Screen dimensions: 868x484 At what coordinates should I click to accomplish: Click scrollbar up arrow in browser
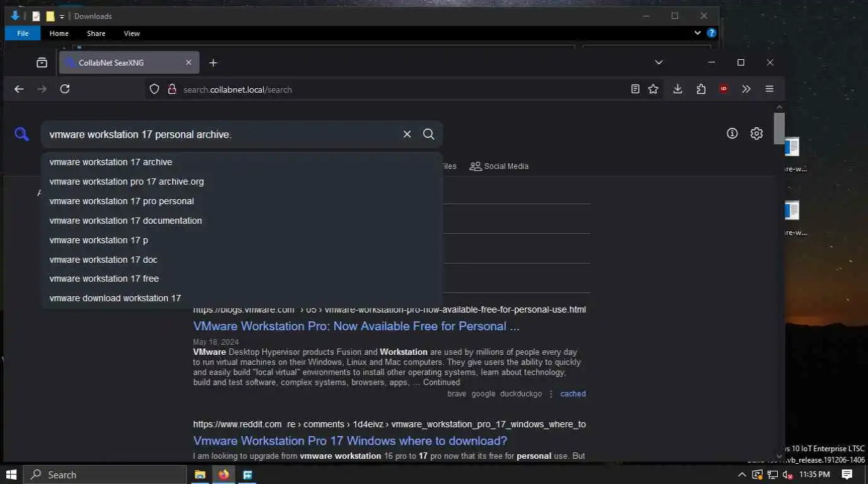(x=779, y=108)
